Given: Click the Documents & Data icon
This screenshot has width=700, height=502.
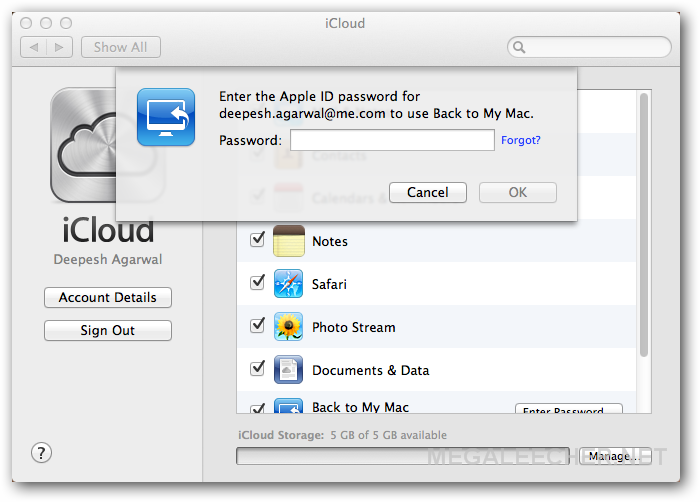Looking at the screenshot, I should pos(288,370).
